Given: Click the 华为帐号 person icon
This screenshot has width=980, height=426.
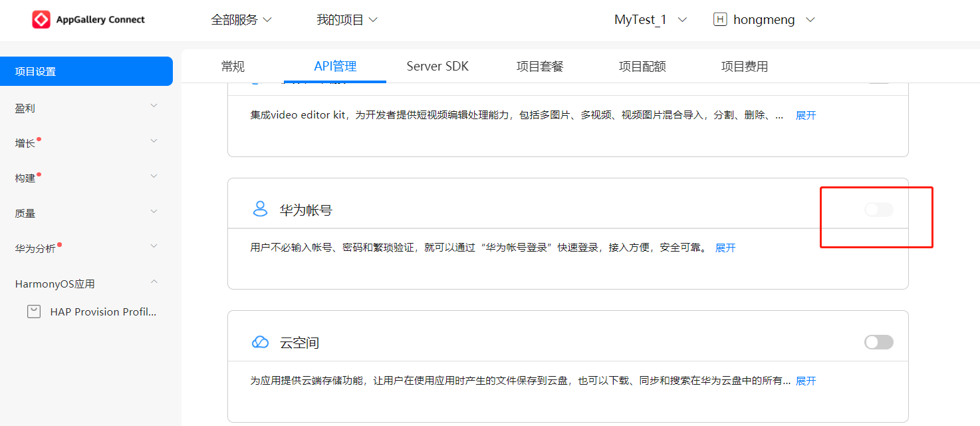Looking at the screenshot, I should 260,210.
